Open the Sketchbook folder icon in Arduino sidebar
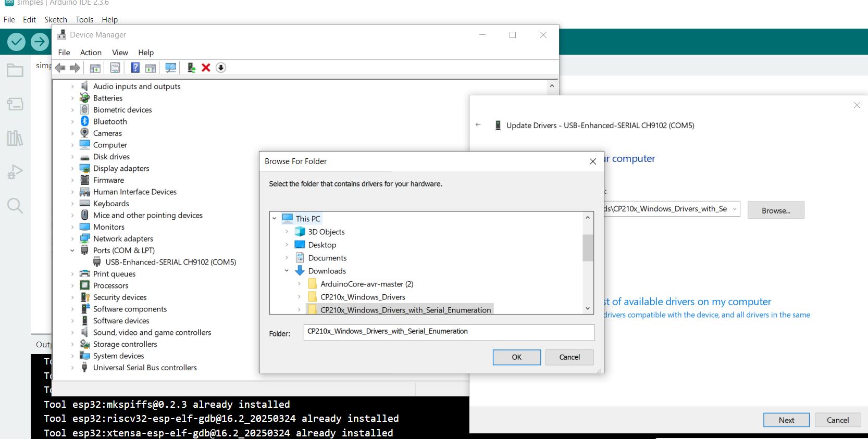Image resolution: width=868 pixels, height=439 pixels. coord(15,70)
